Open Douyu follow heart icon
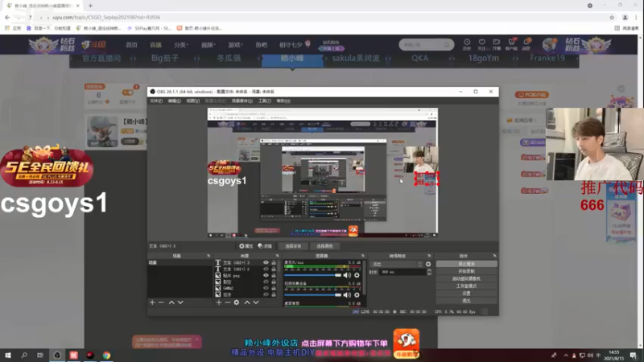The height and width of the screenshot is (362, 644). pos(481,44)
